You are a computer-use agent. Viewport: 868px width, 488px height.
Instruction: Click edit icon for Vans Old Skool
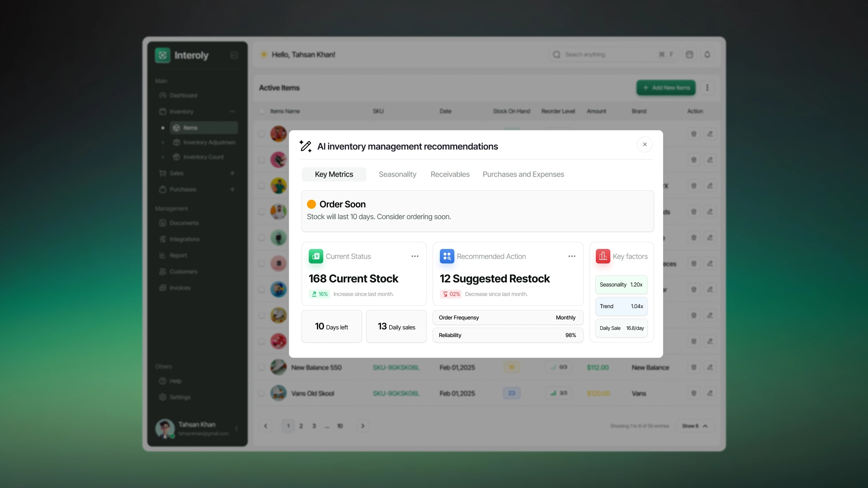pos(710,393)
